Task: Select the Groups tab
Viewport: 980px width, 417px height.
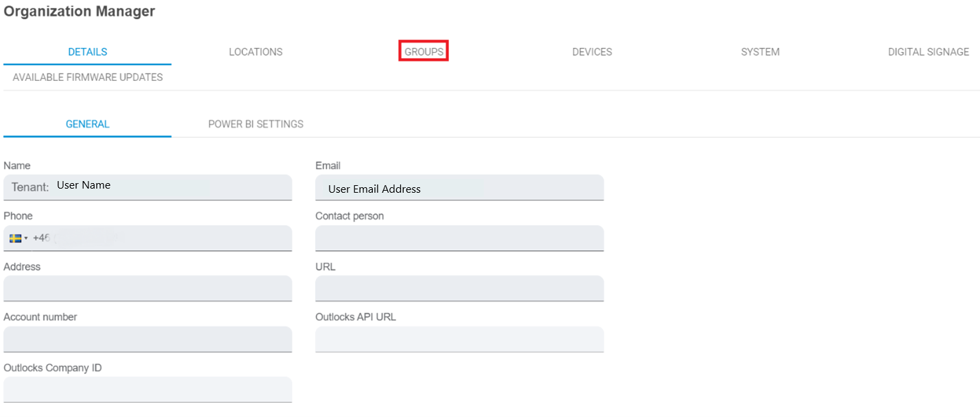Action: (424, 52)
